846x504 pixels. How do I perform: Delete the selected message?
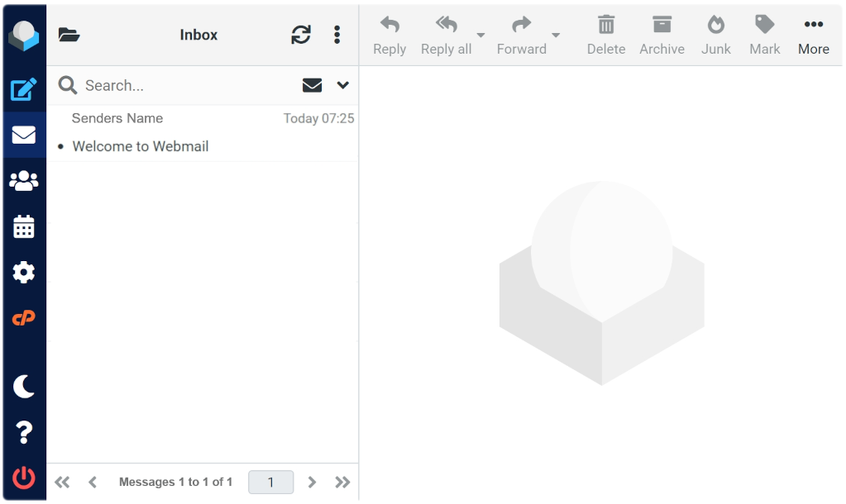tap(605, 35)
